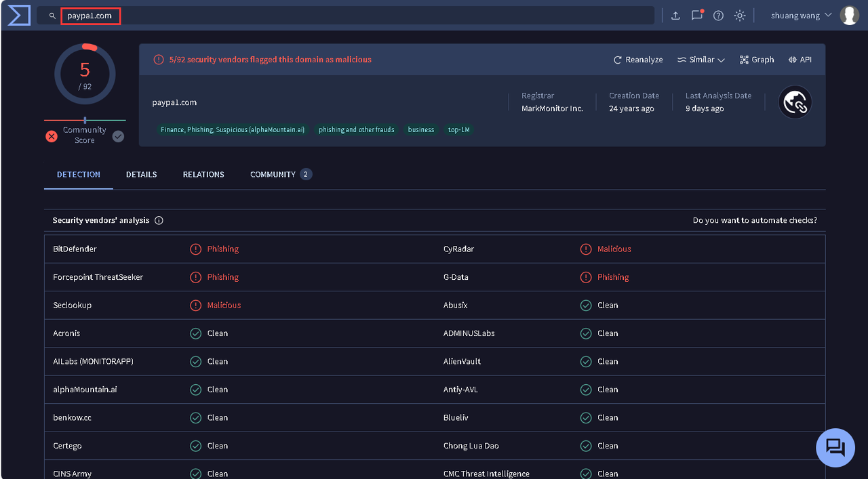Click the domain globe link icon
868x479 pixels.
(795, 102)
